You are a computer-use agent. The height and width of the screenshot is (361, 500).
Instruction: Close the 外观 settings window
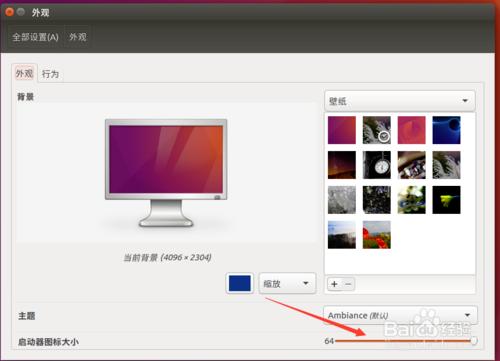10,12
